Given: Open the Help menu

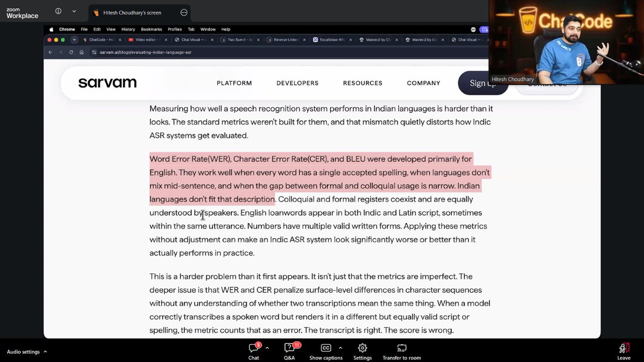Looking at the screenshot, I should pyautogui.click(x=226, y=30).
